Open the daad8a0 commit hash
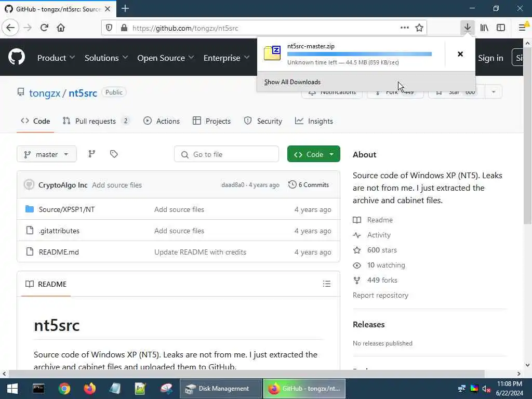This screenshot has width=532, height=399. tap(233, 185)
